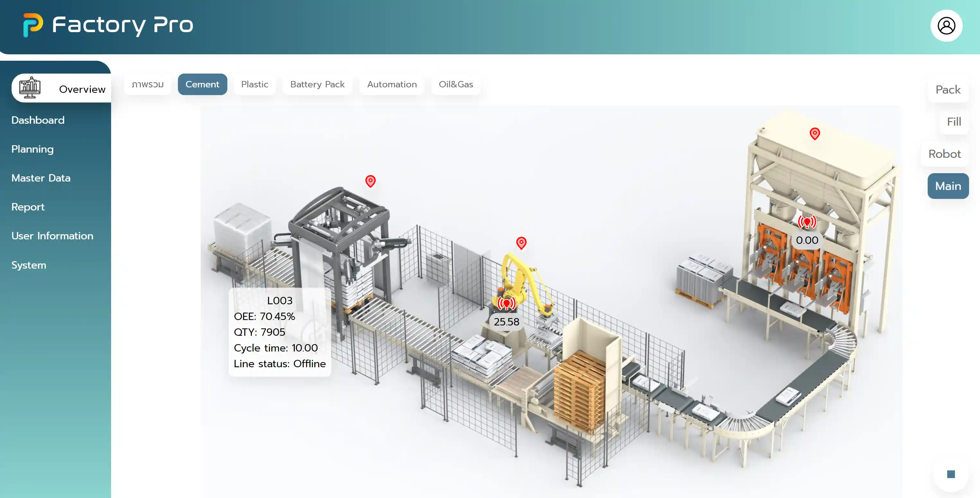This screenshot has height=498, width=980.
Task: Click the blue square stop button
Action: point(951,474)
